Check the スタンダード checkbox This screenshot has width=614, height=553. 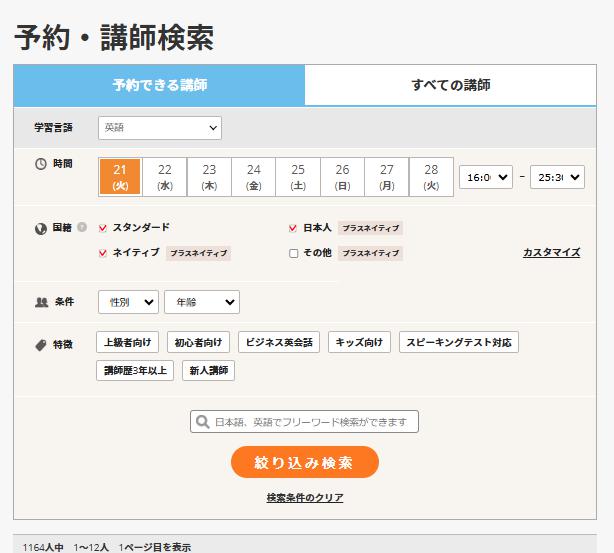(x=103, y=228)
